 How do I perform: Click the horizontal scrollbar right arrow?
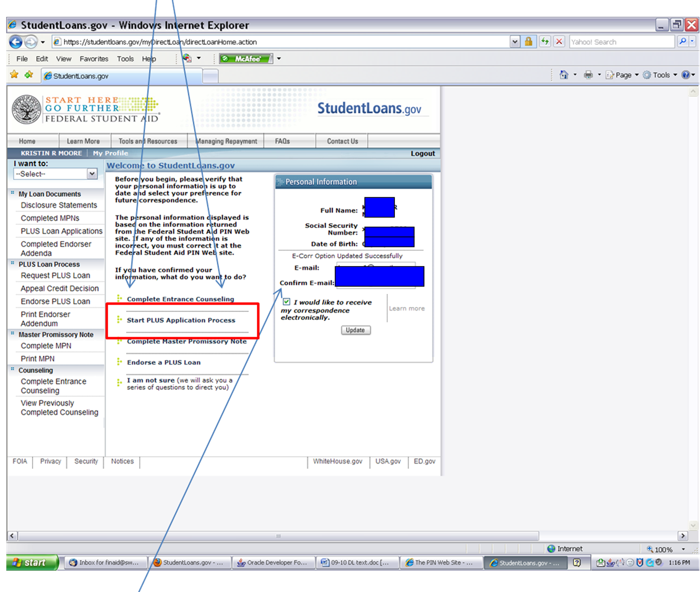click(683, 536)
